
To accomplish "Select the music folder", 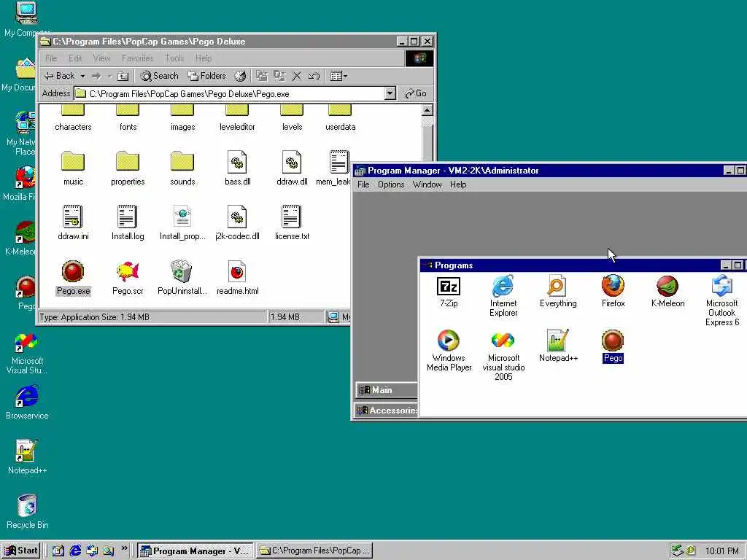I will click(73, 168).
